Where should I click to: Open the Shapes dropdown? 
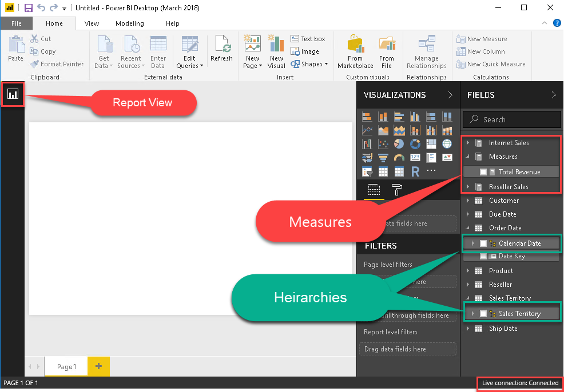[x=309, y=64]
